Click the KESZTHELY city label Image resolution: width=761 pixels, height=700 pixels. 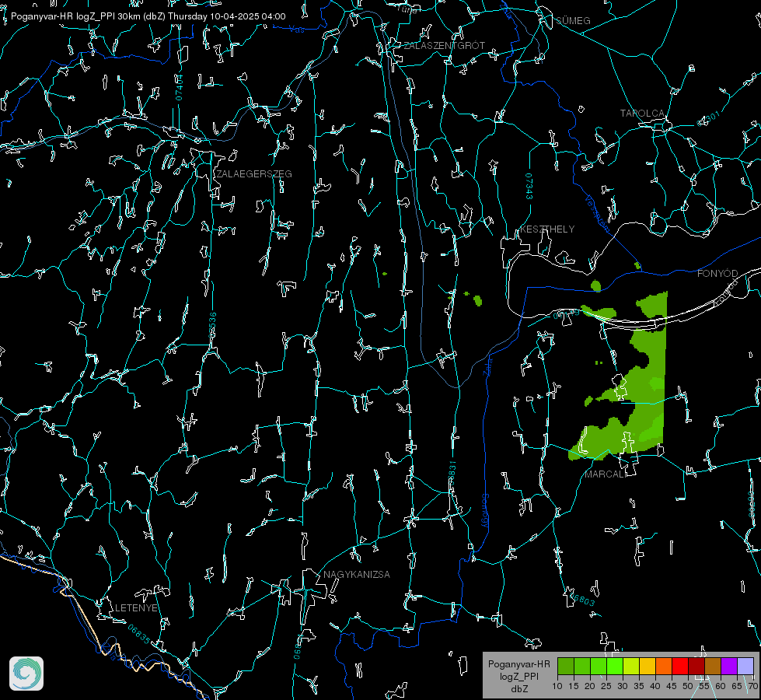point(547,229)
